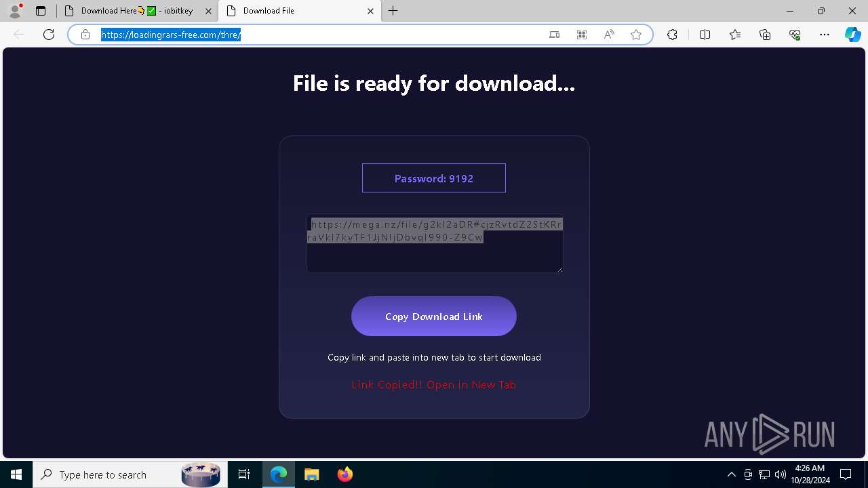Open the app available icon in address bar

pyautogui.click(x=555, y=35)
